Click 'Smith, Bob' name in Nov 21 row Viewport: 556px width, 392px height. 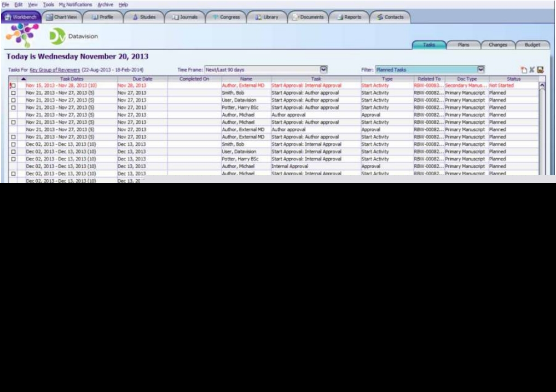coord(233,93)
